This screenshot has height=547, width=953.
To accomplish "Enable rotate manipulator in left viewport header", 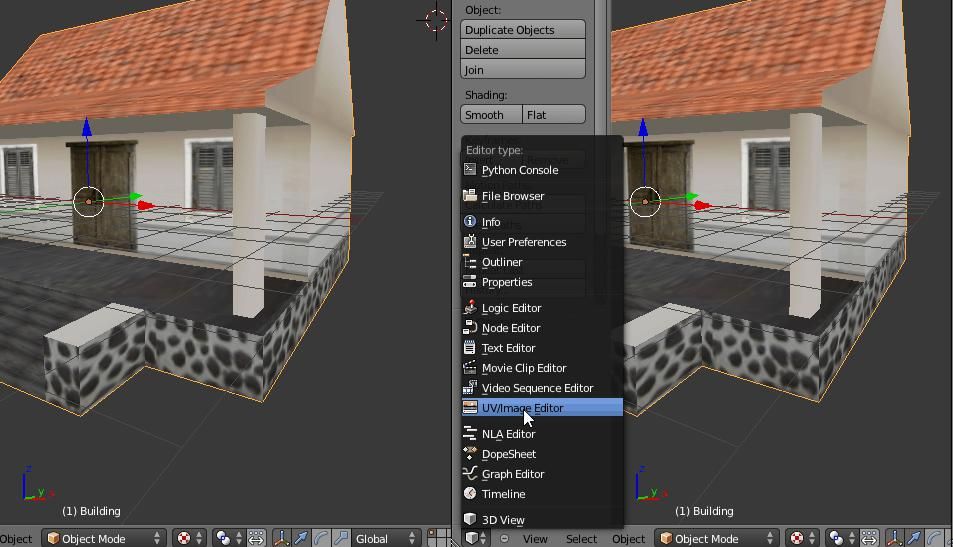I will pyautogui.click(x=320, y=538).
